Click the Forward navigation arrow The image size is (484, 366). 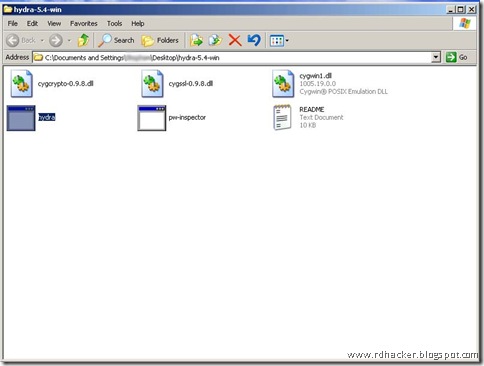pyautogui.click(x=56, y=41)
